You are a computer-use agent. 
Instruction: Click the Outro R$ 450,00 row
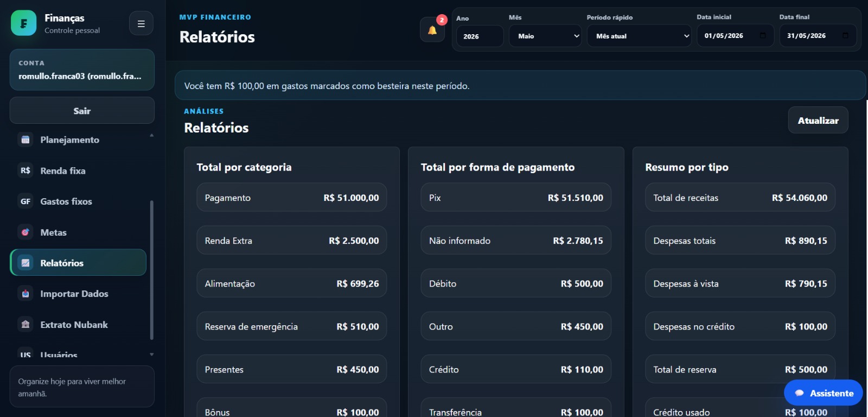[x=516, y=326]
